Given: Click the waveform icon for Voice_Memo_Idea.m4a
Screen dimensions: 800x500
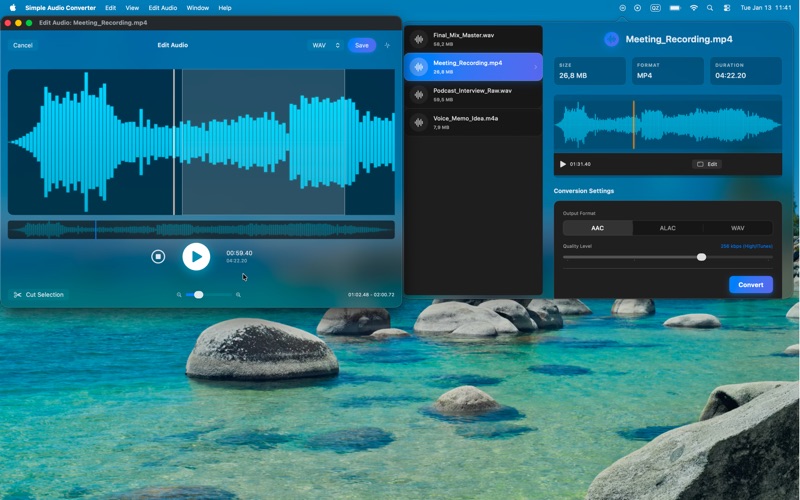Looking at the screenshot, I should (419, 122).
